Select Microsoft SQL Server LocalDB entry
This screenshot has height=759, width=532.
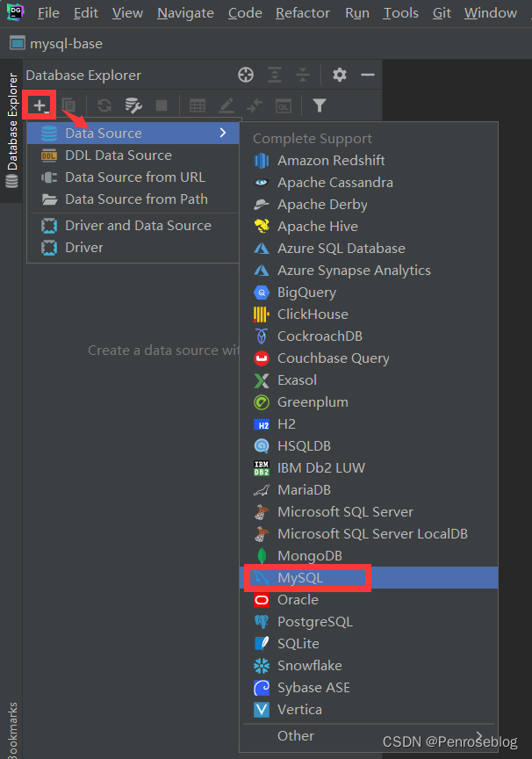[369, 534]
